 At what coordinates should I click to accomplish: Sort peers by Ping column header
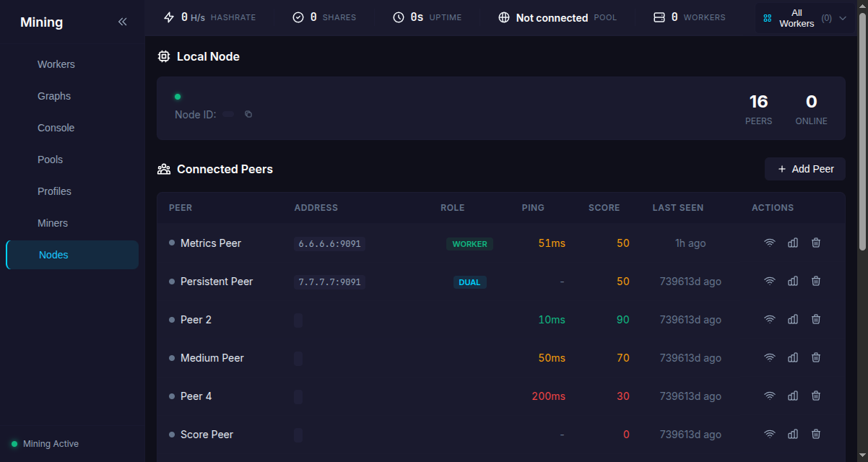pos(533,208)
